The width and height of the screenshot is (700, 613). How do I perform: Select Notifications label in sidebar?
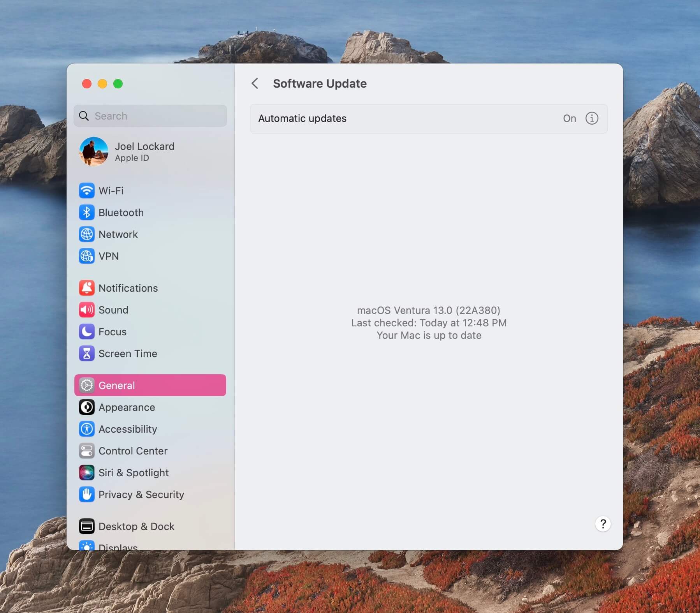click(x=128, y=288)
